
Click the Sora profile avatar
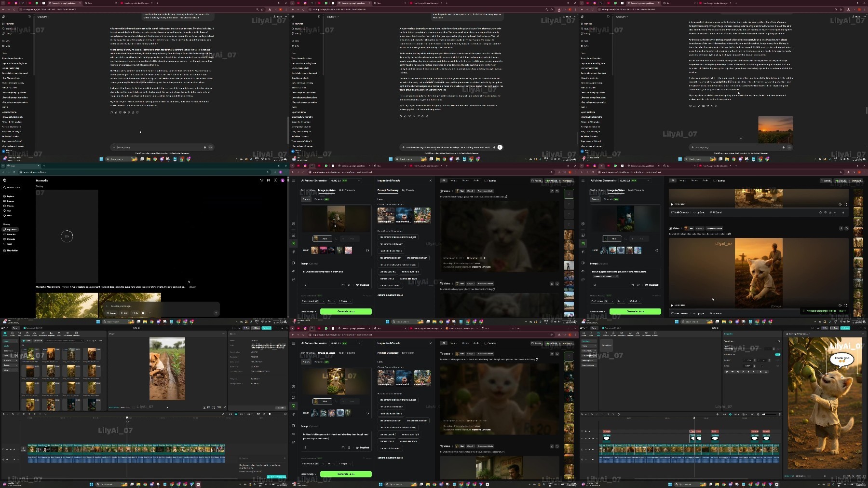click(283, 180)
